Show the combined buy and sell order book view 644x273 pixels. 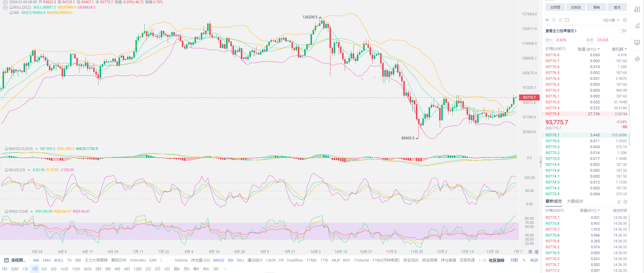click(547, 20)
